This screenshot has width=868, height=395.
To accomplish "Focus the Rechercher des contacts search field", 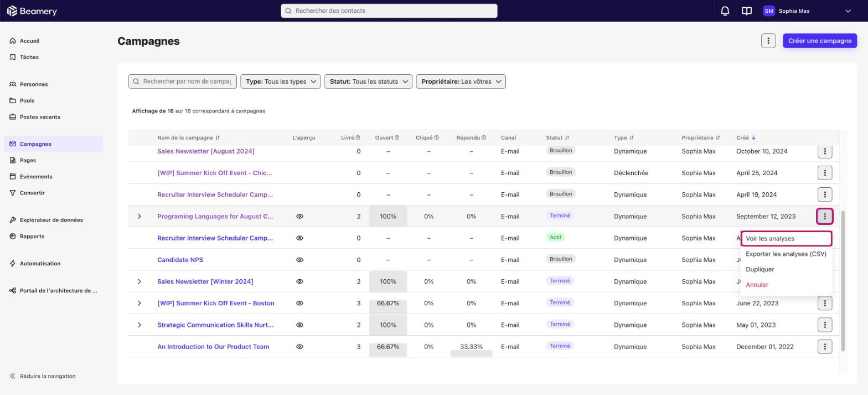I will pyautogui.click(x=389, y=11).
